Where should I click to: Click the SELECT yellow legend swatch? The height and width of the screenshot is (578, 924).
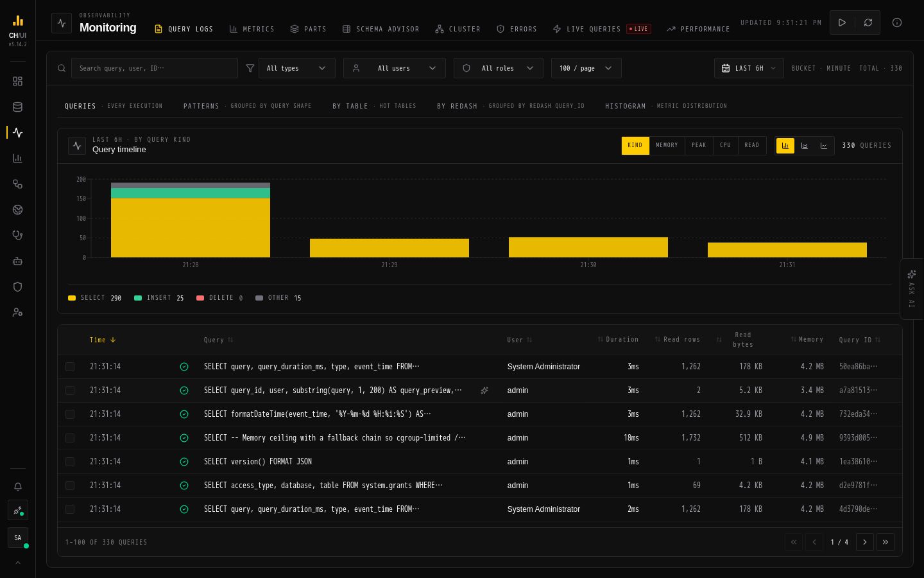coord(72,298)
